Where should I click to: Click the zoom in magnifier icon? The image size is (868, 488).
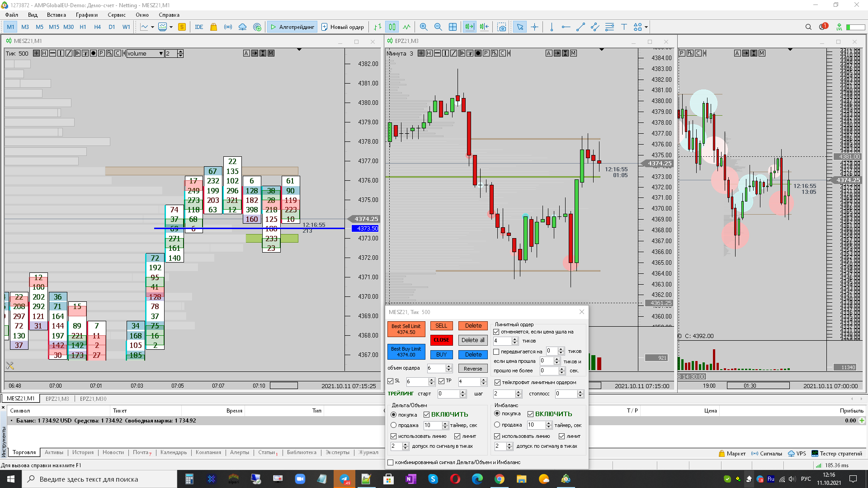pos(423,27)
